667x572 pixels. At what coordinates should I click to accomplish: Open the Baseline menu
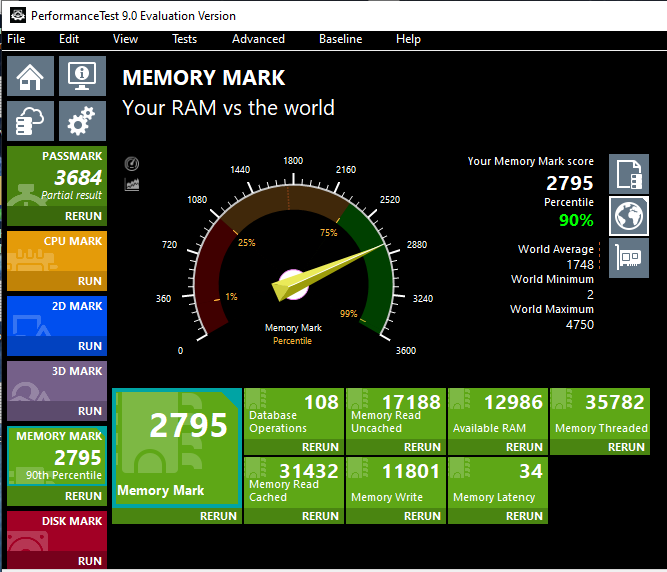coord(341,39)
